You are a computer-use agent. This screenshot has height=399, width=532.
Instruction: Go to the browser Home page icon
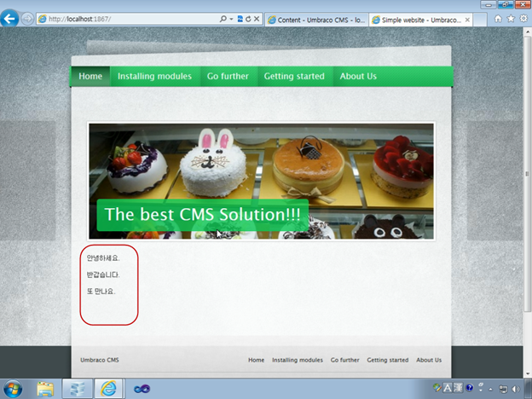[498, 19]
